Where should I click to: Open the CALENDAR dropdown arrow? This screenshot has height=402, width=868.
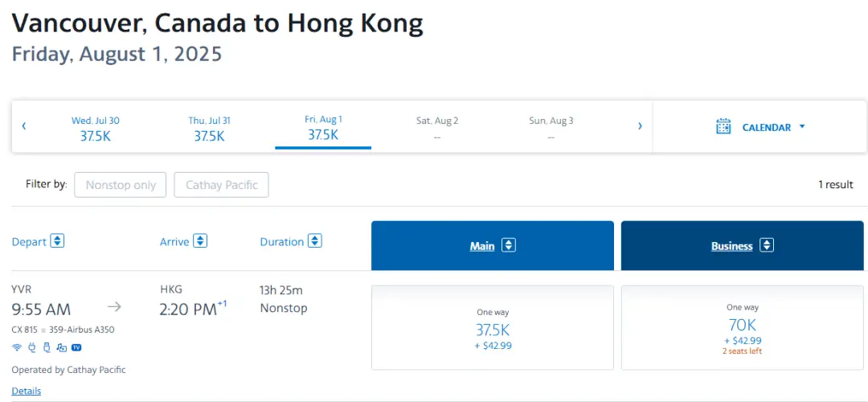tap(802, 127)
